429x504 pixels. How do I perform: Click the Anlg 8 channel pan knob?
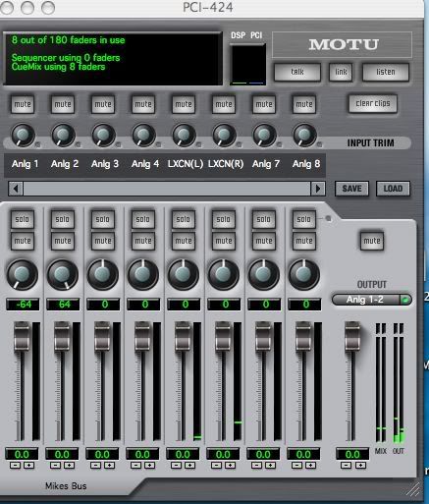click(304, 275)
